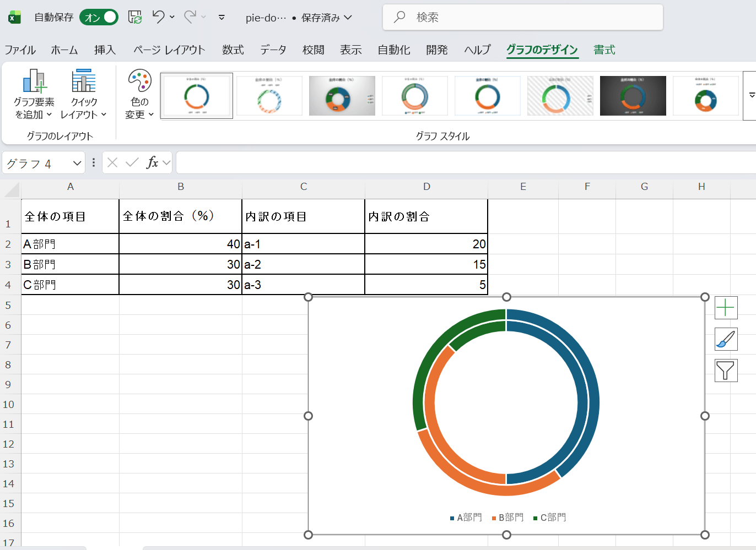This screenshot has width=756, height=550.
Task: Open the 色の変更 (Change Colors) gallery
Action: [x=138, y=94]
